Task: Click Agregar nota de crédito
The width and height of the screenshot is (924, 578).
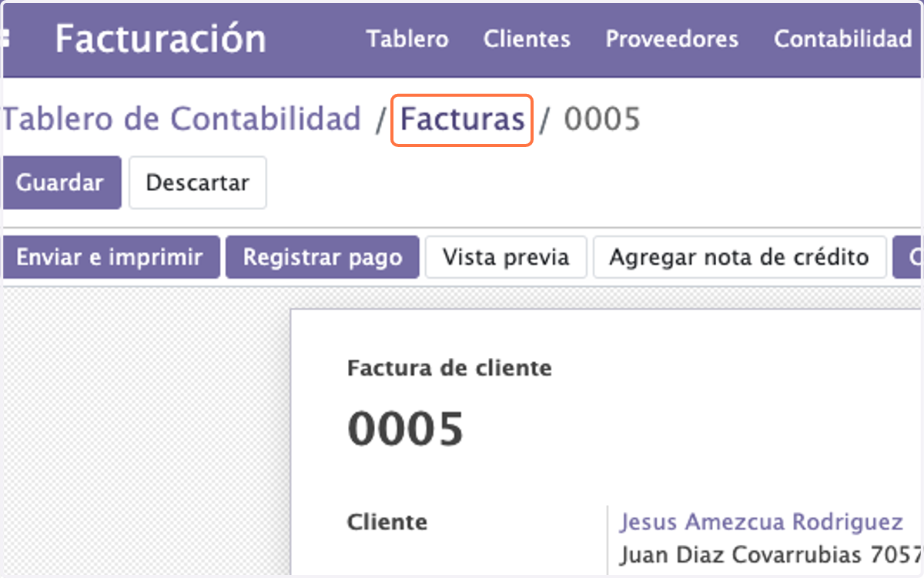Action: pos(739,257)
